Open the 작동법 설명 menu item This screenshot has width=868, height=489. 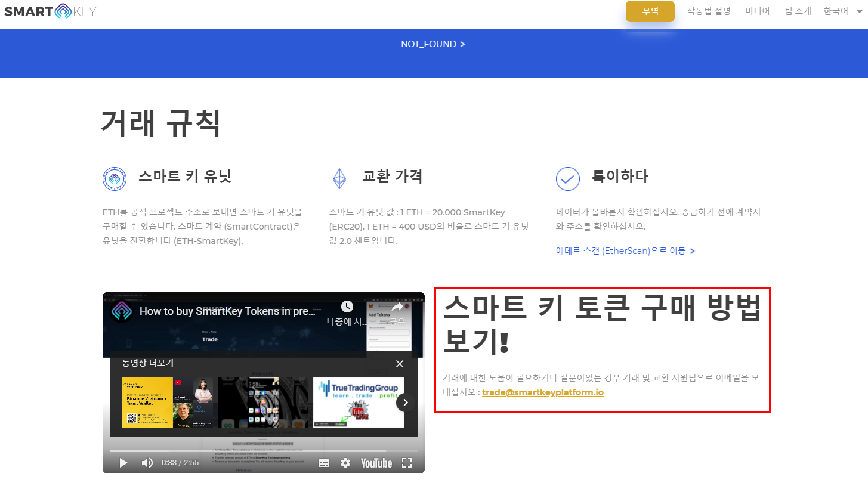pyautogui.click(x=709, y=11)
